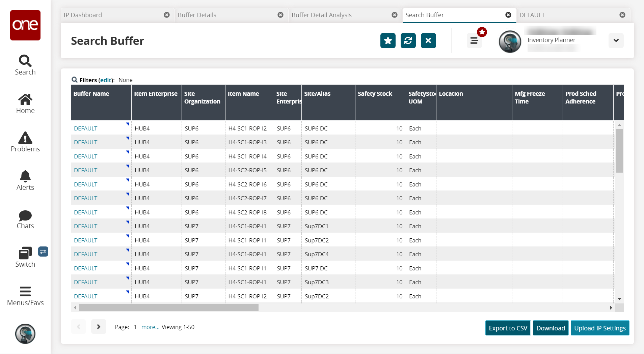Image resolution: width=644 pixels, height=354 pixels.
Task: Refresh the Search Buffer report
Action: [408, 41]
